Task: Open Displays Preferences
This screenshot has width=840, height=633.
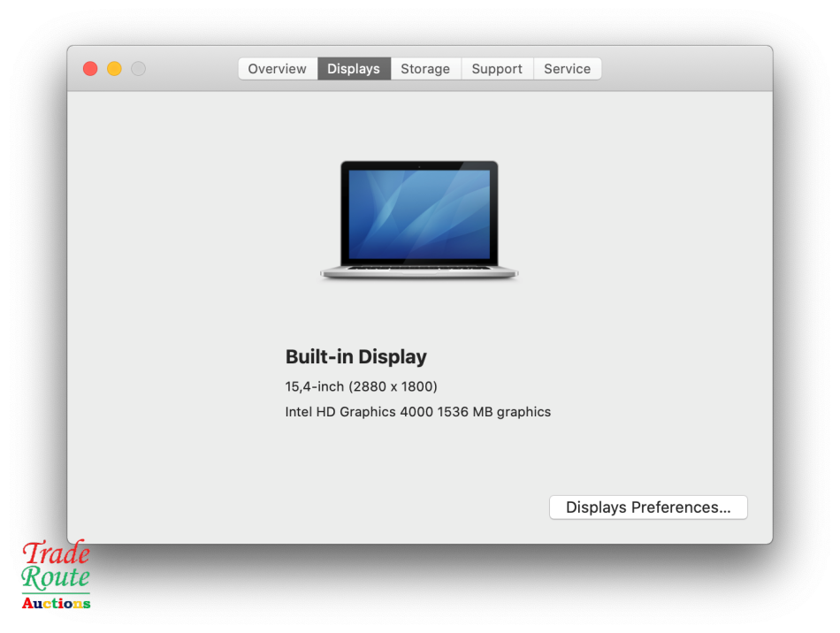Action: (648, 507)
